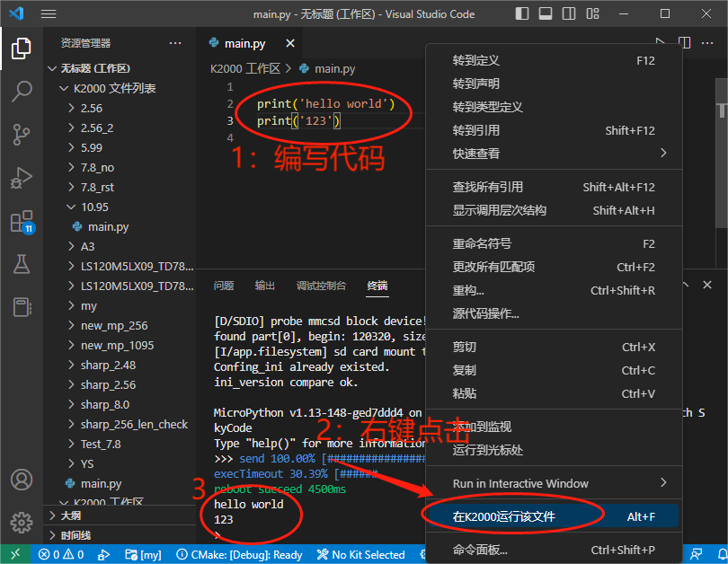
Task: Expand the 5.99 folder
Action: (120, 147)
